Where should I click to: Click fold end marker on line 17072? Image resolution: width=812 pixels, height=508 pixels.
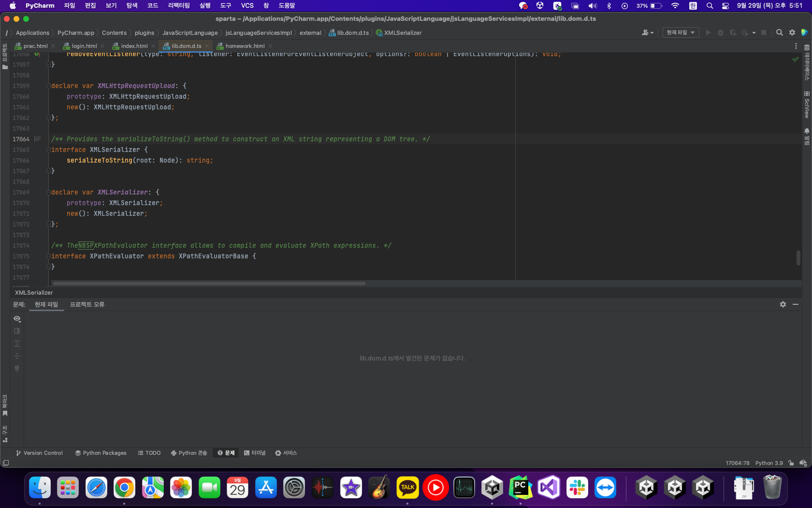(48, 224)
